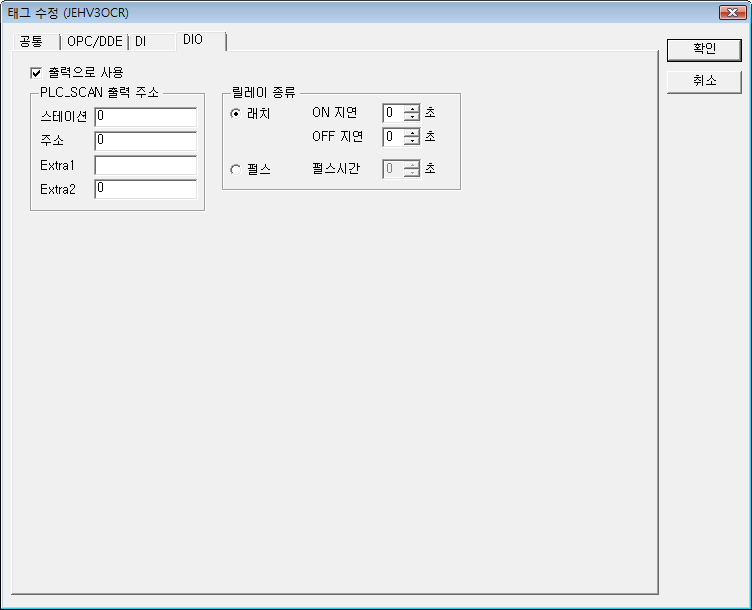Close the 태그 수정 dialog window
Image resolution: width=752 pixels, height=610 pixels.
click(732, 12)
